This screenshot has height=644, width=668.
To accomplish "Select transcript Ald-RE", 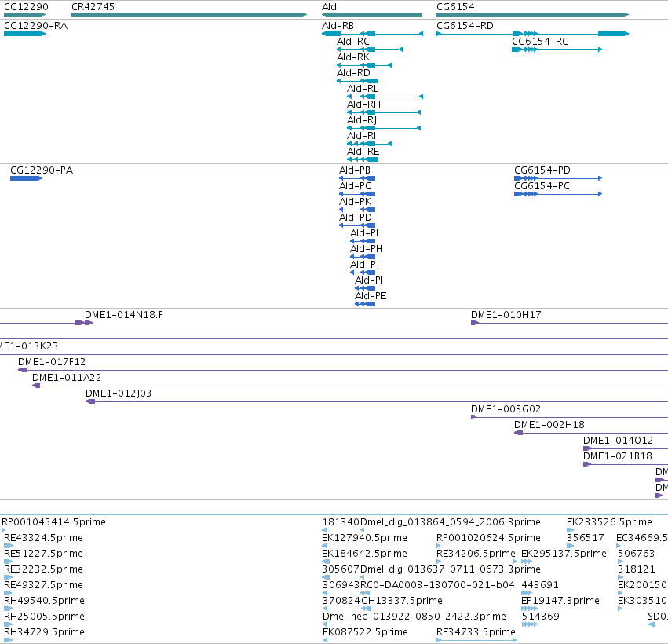I will (x=363, y=152).
